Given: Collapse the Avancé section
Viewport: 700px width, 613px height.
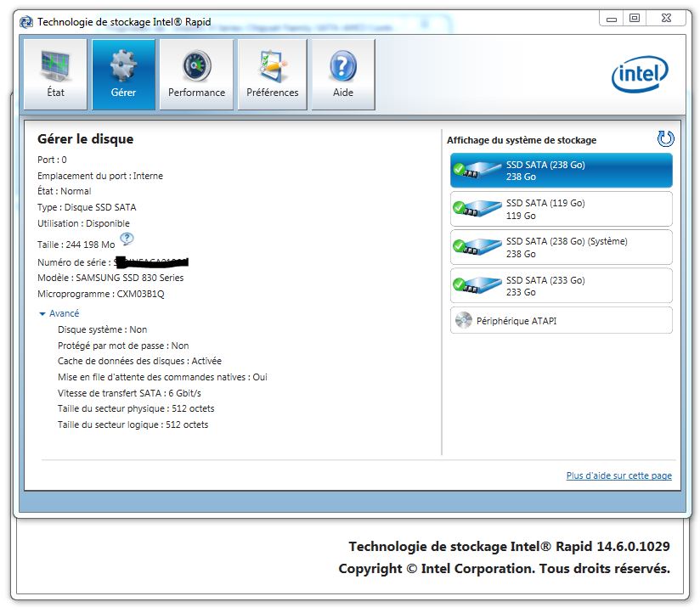Looking at the screenshot, I should (x=59, y=313).
